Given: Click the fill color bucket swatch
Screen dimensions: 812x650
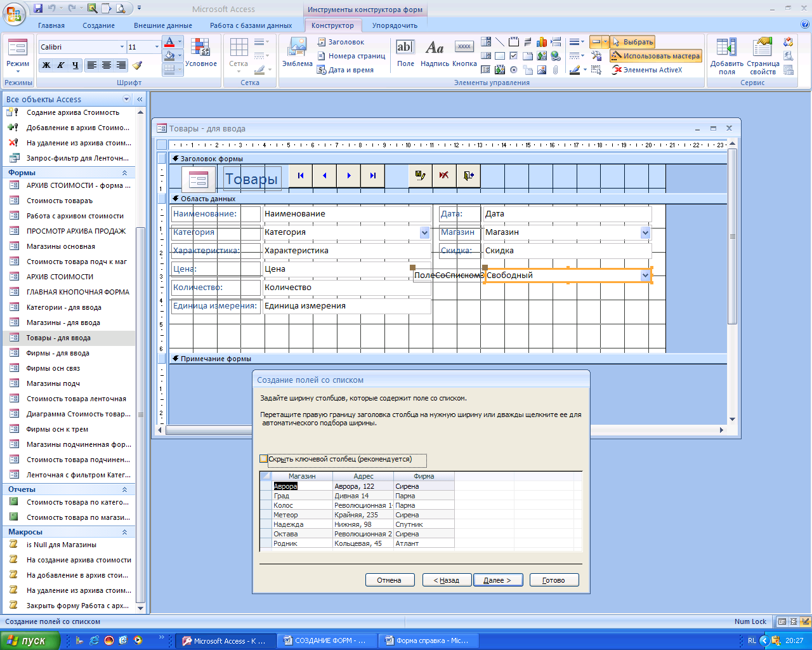Looking at the screenshot, I should pyautogui.click(x=169, y=56).
